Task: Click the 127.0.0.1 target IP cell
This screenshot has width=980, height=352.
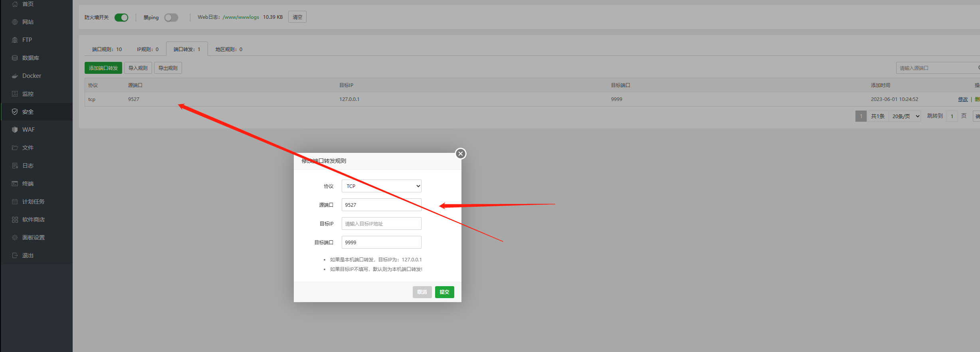Action: (x=349, y=99)
